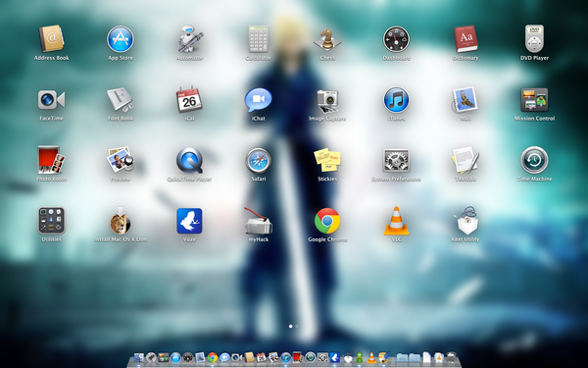Image resolution: width=588 pixels, height=368 pixels.
Task: Open Kext Utility from the Launchpad grid
Action: (465, 220)
